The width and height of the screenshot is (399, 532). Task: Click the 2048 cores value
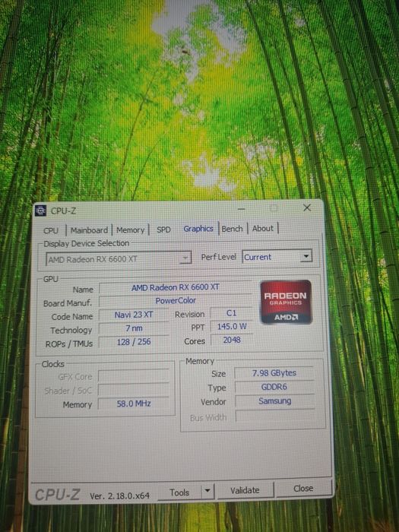click(x=232, y=340)
